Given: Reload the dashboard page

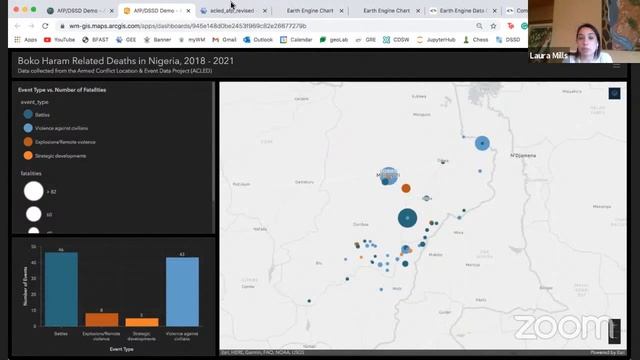Looking at the screenshot, I should click(45, 26).
